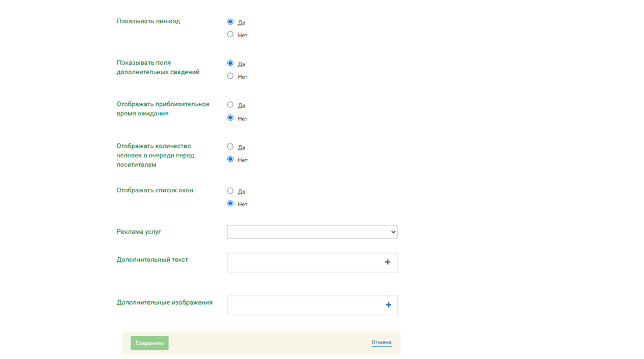
Task: Choose Нет for приблизительное время ожидания
Action: click(230, 118)
